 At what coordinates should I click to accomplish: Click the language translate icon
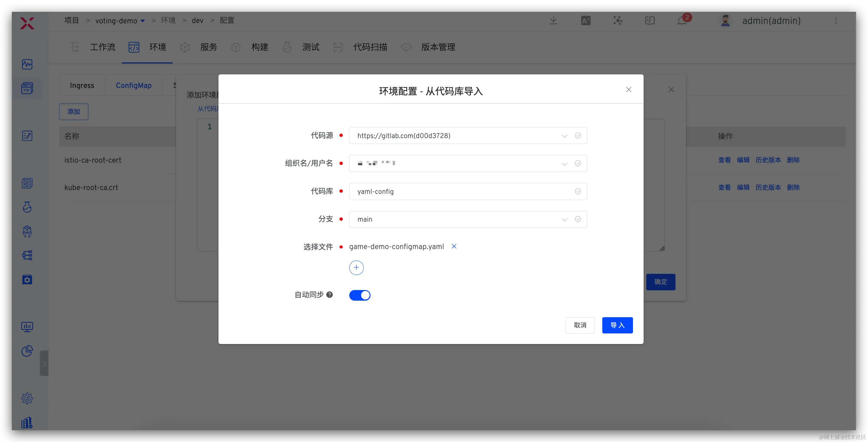coord(586,21)
